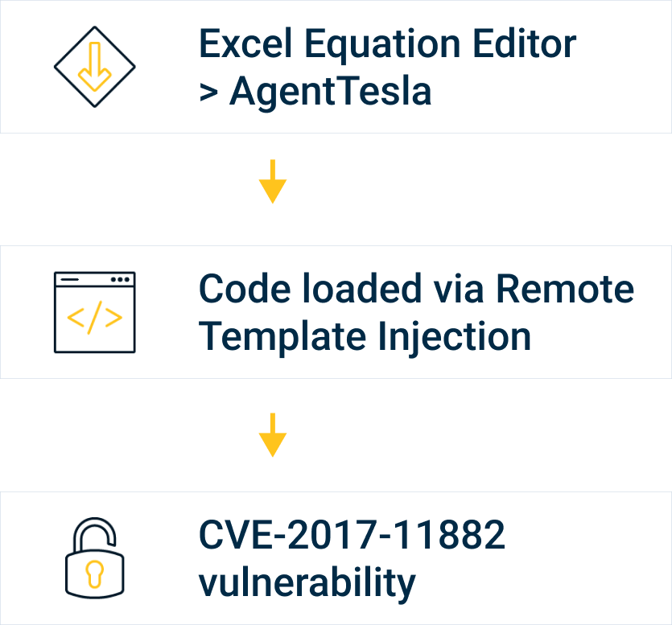The width and height of the screenshot is (672, 625).
Task: Open the "CVE-2017-11882" label
Action: pos(352,535)
